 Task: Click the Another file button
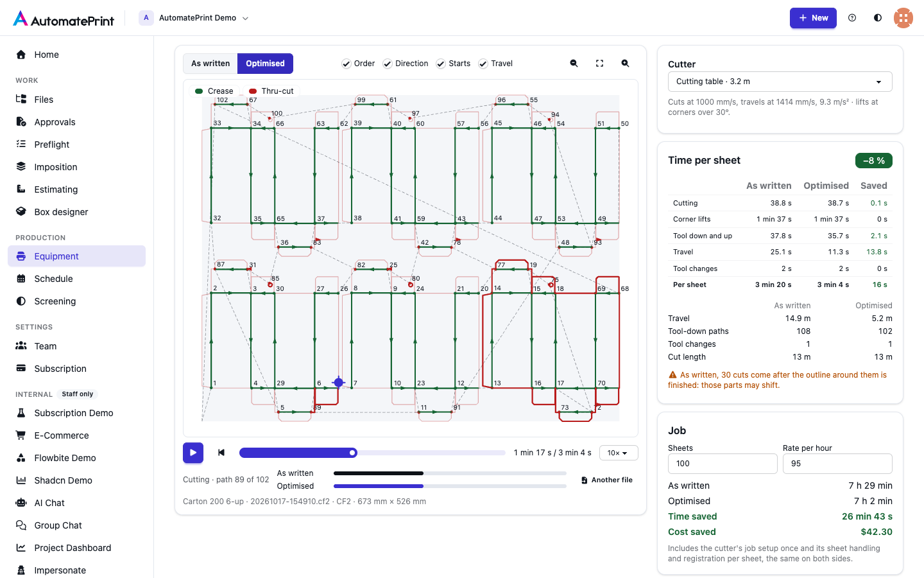607,480
